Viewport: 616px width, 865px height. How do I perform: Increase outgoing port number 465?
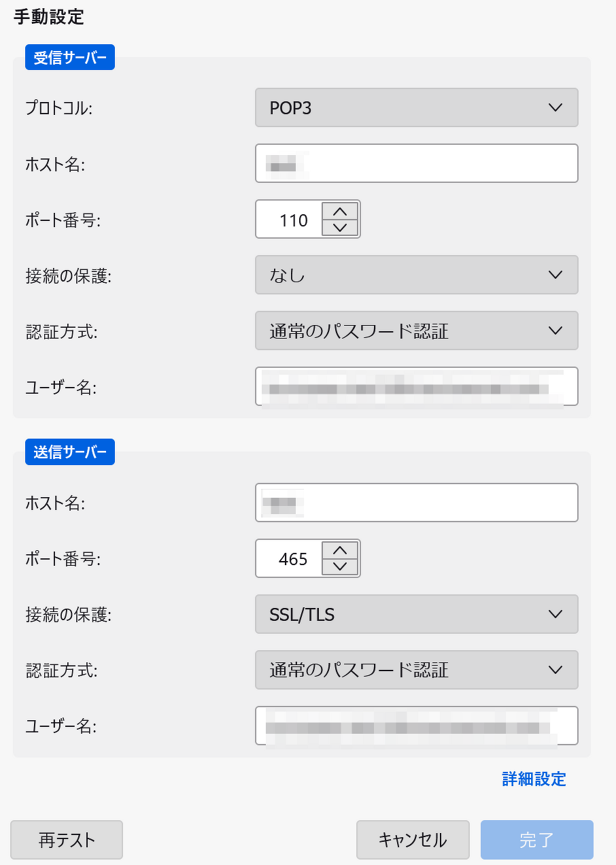pos(341,549)
